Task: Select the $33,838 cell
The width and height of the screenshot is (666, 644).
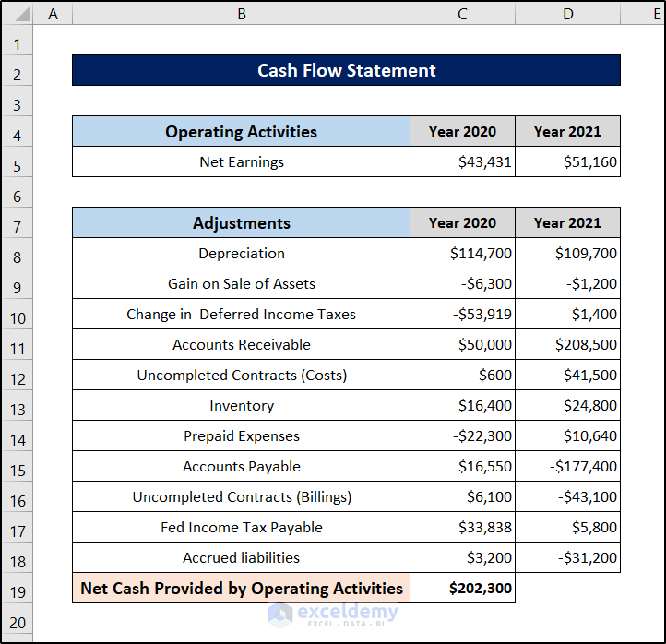Action: point(462,527)
